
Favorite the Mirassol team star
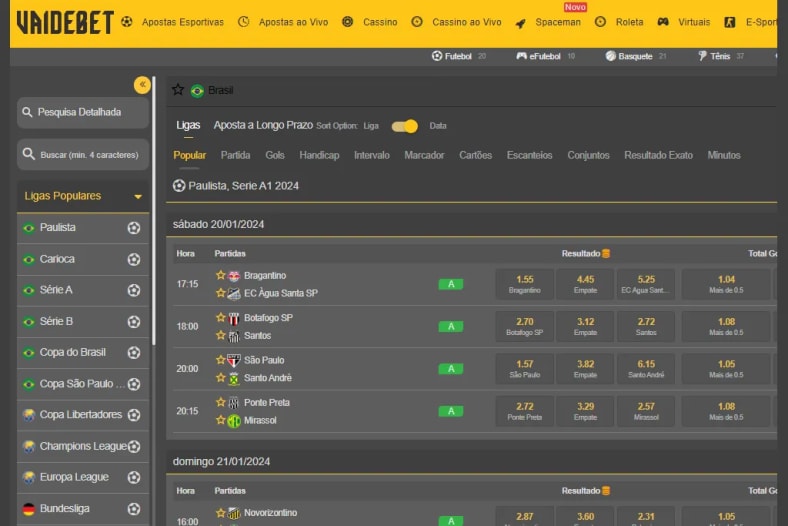pos(220,419)
